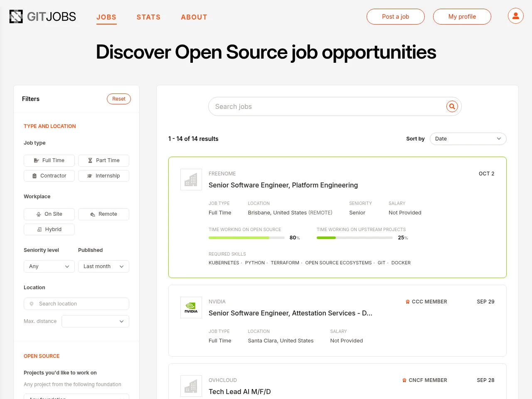Toggle the Part Time job type filter

click(103, 160)
